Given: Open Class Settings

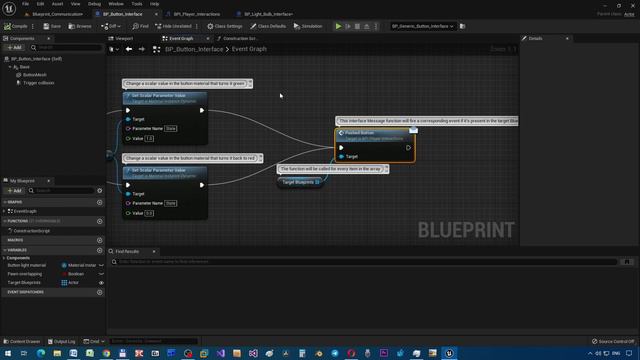Looking at the screenshot, I should click(x=224, y=26).
